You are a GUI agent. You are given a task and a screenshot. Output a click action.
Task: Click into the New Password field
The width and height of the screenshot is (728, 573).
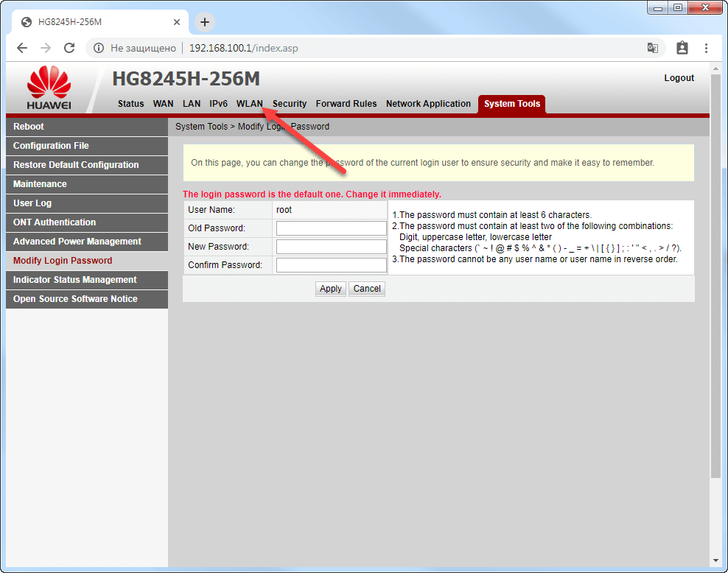click(331, 247)
